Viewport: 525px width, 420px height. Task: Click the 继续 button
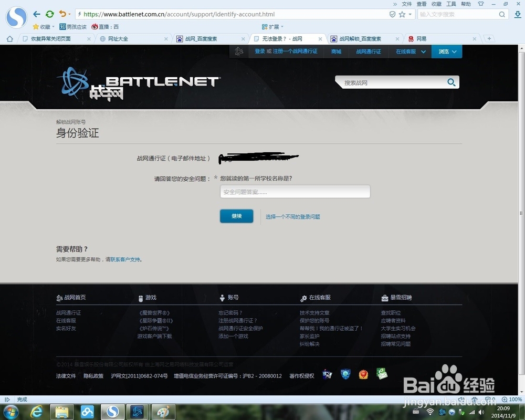237,216
